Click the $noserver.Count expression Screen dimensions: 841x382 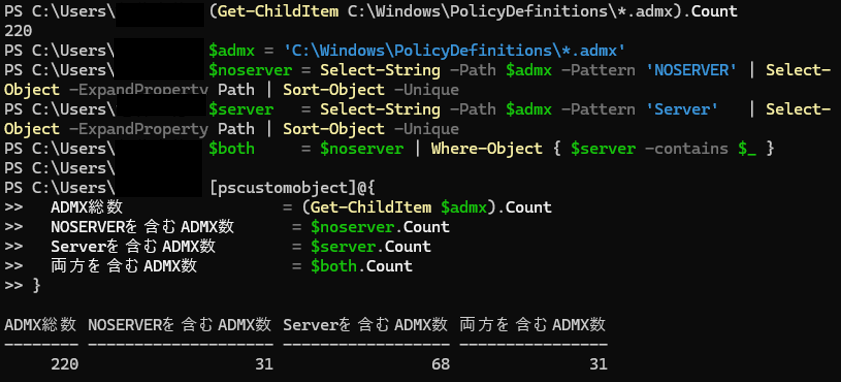pyautogui.click(x=380, y=227)
